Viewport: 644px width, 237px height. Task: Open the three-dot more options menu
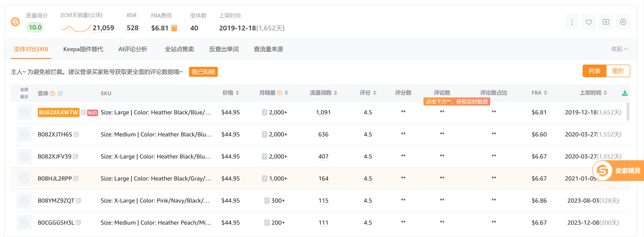pyautogui.click(x=571, y=22)
